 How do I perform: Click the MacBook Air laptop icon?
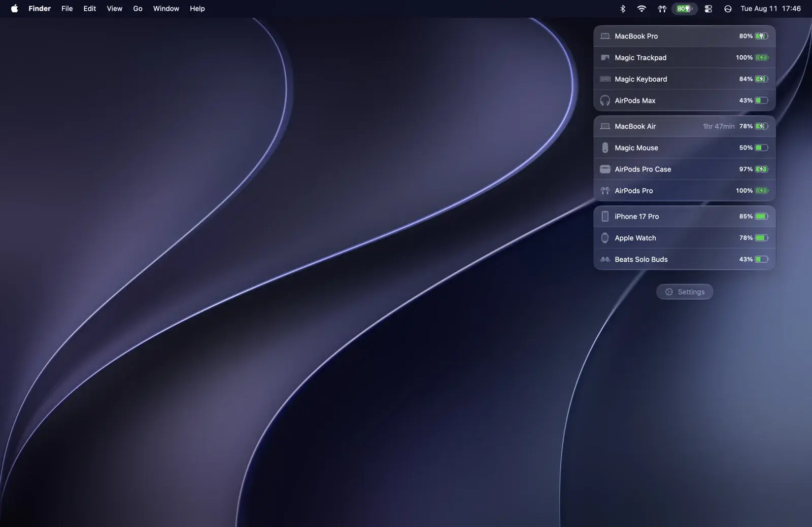[605, 126]
